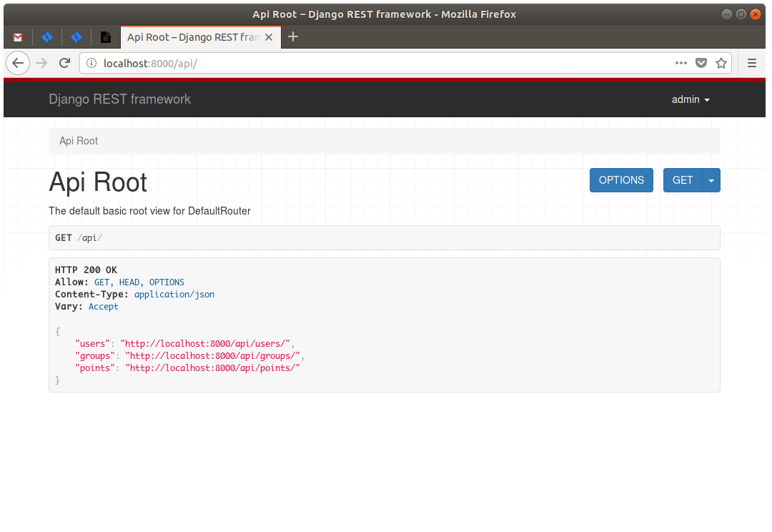Image resolution: width=772 pixels, height=532 pixels.
Task: Click the Api Root page heading
Action: pyautogui.click(x=98, y=182)
